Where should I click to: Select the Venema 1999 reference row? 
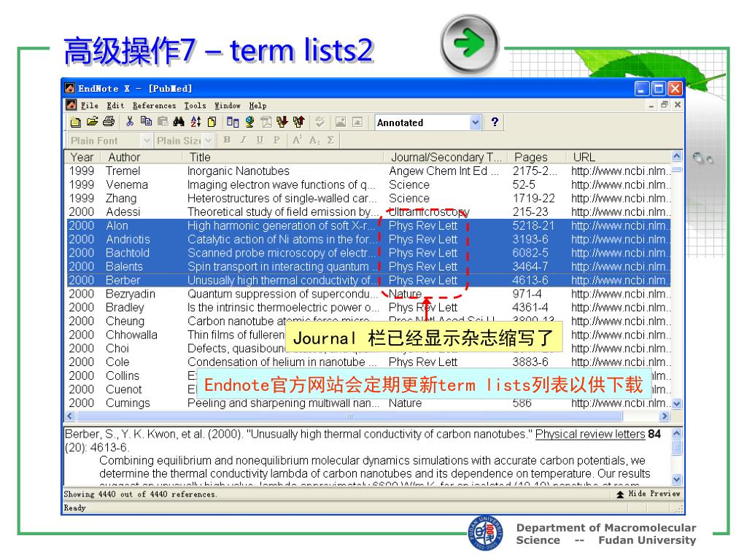tap(368, 184)
